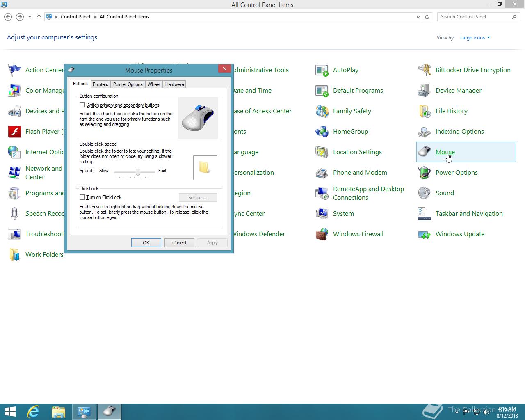Open the Administrative Tools link
Image resolution: width=525 pixels, height=420 pixels.
pos(261,70)
